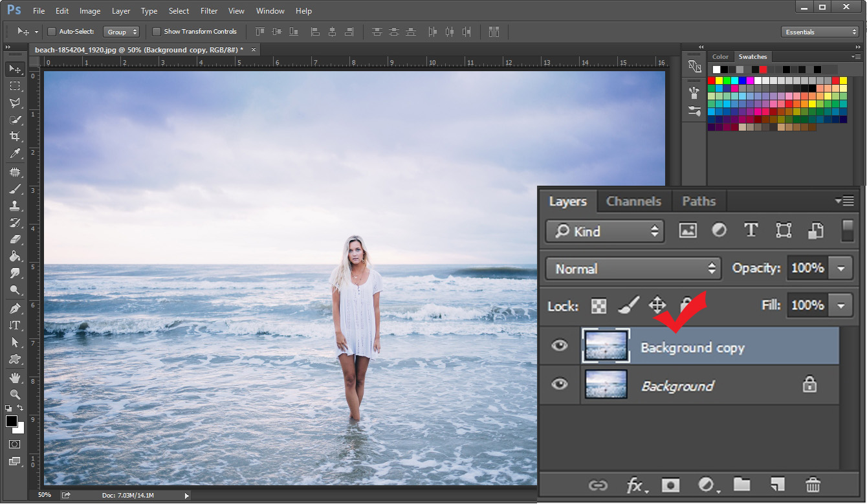This screenshot has width=867, height=504.
Task: Select the Zoom tool in the toolbox
Action: pyautogui.click(x=14, y=395)
